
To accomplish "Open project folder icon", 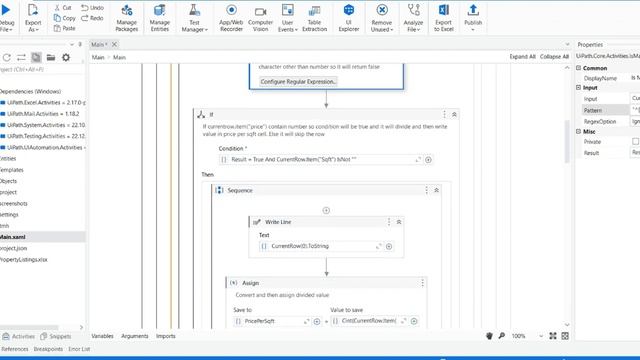I will tap(51, 58).
